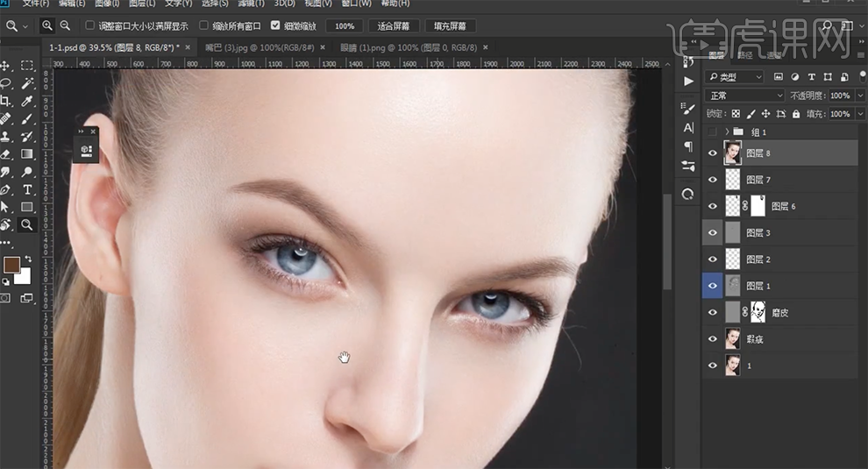Open the 图层(L) menu
868x469 pixels.
tap(142, 4)
